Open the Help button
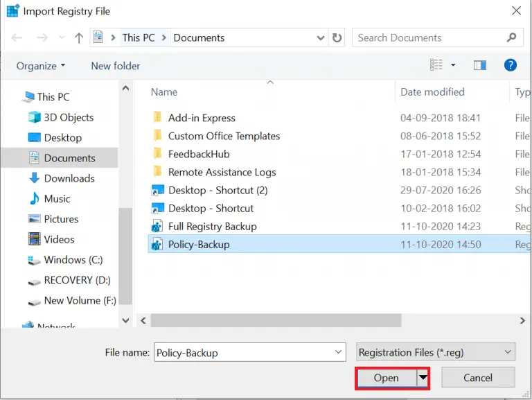 coord(511,65)
